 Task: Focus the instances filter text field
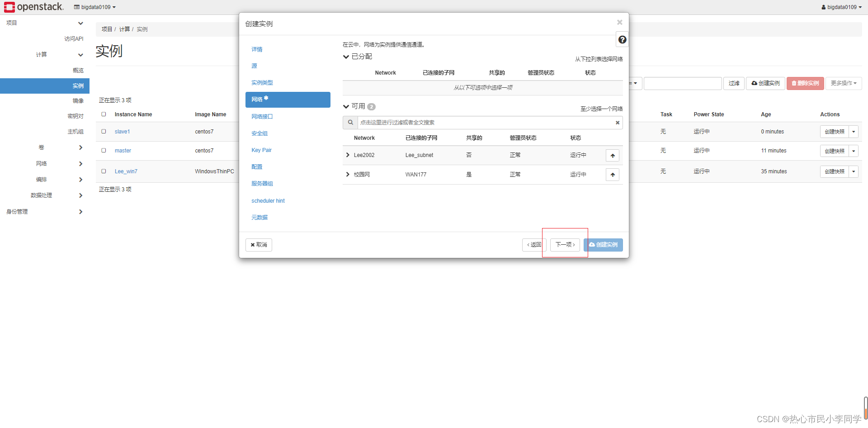pos(683,83)
